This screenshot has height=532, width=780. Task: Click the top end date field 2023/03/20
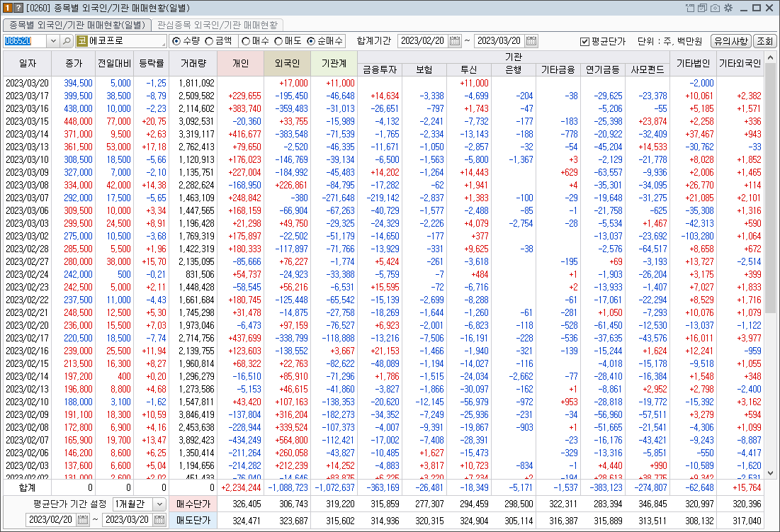(499, 41)
